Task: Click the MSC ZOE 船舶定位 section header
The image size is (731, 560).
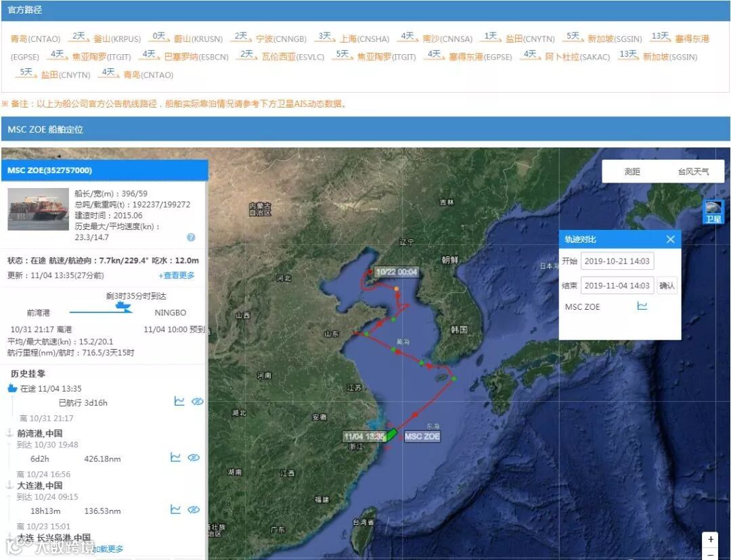Action: click(365, 129)
